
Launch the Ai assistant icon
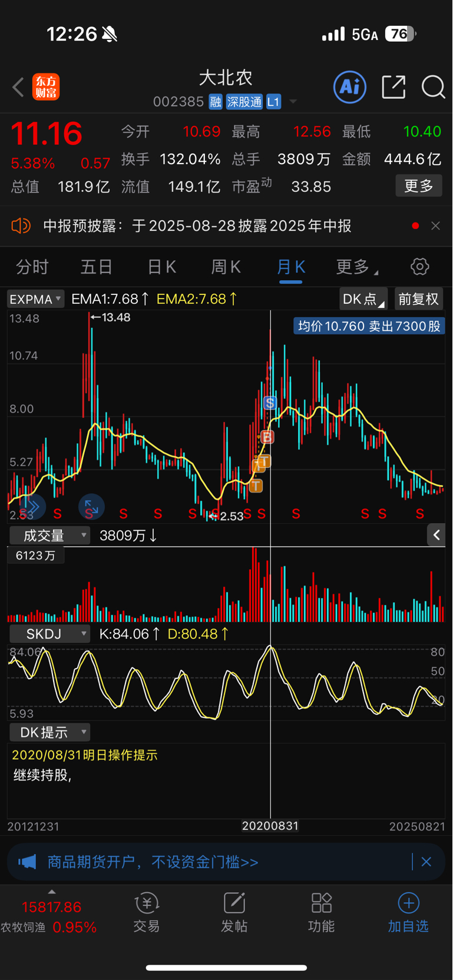350,87
